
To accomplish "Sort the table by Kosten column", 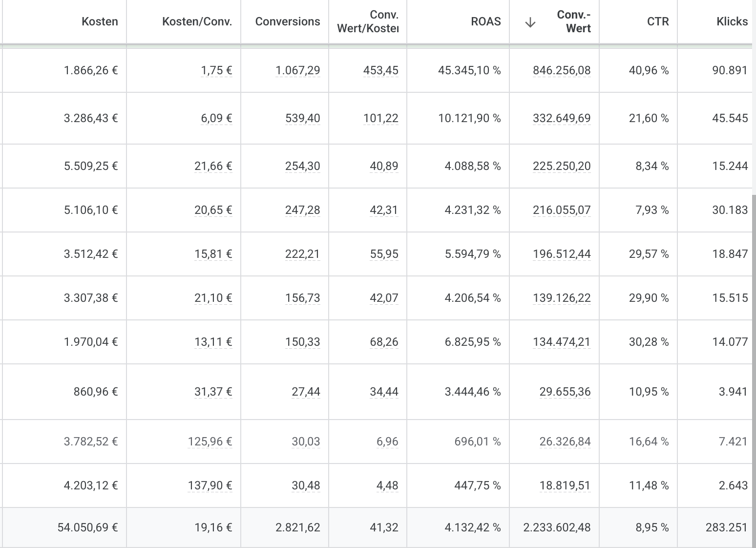I will 100,21.
